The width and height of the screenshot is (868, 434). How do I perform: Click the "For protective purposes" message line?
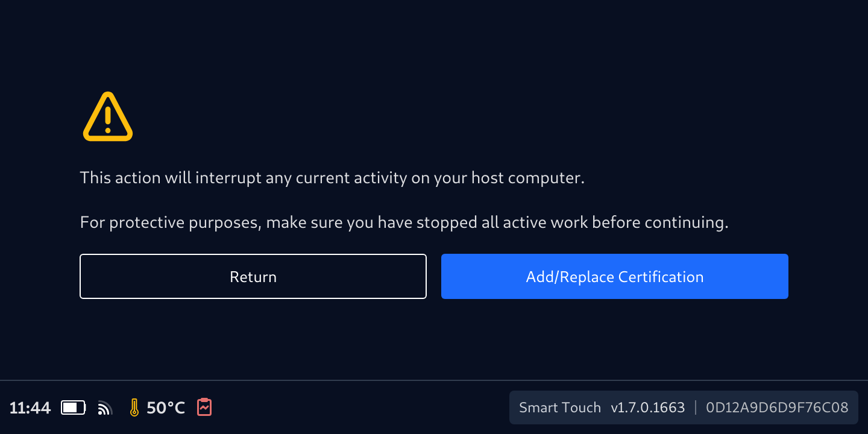point(404,223)
